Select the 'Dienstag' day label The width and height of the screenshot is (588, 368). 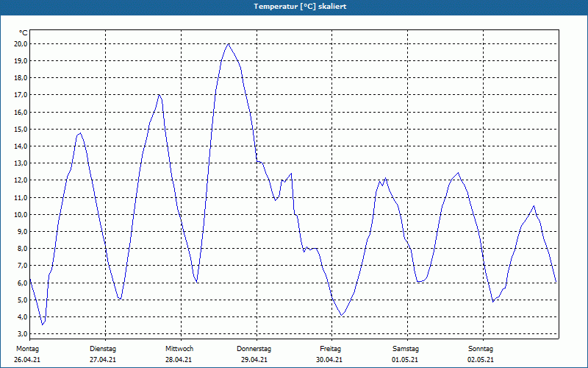coord(103,349)
